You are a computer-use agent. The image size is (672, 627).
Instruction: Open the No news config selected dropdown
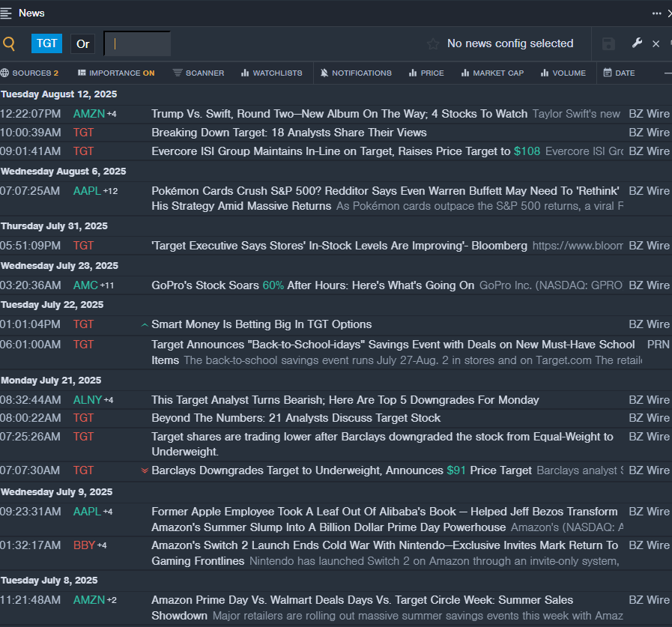tap(510, 43)
